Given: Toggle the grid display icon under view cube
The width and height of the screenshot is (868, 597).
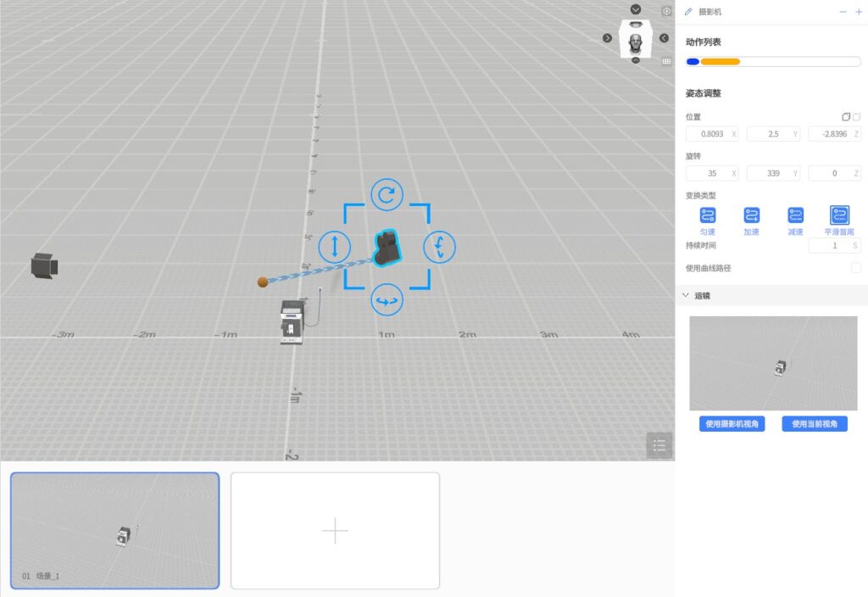Looking at the screenshot, I should (666, 61).
